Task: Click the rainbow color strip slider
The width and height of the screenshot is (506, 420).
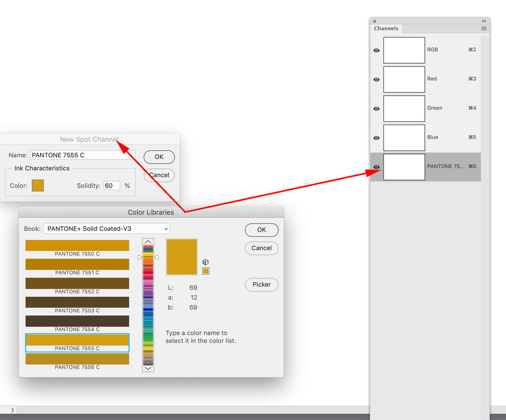Action: [x=148, y=305]
